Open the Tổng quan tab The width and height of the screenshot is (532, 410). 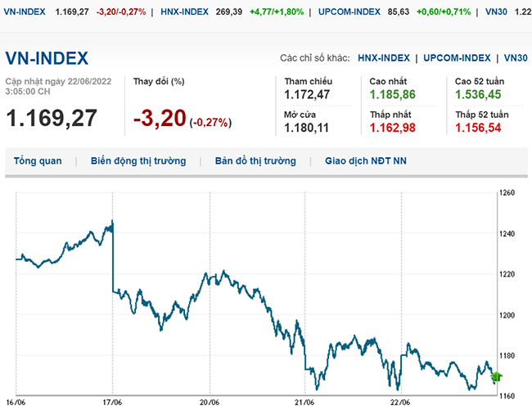38,161
